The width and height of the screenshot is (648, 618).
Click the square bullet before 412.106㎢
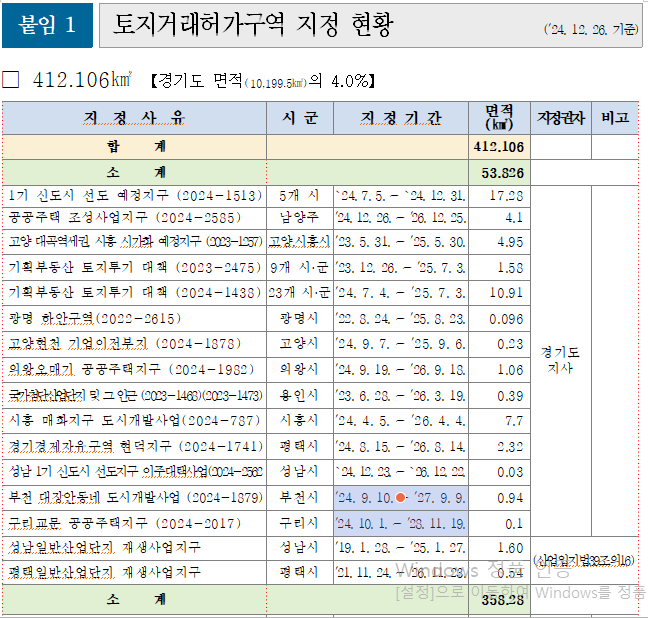tap(10, 79)
